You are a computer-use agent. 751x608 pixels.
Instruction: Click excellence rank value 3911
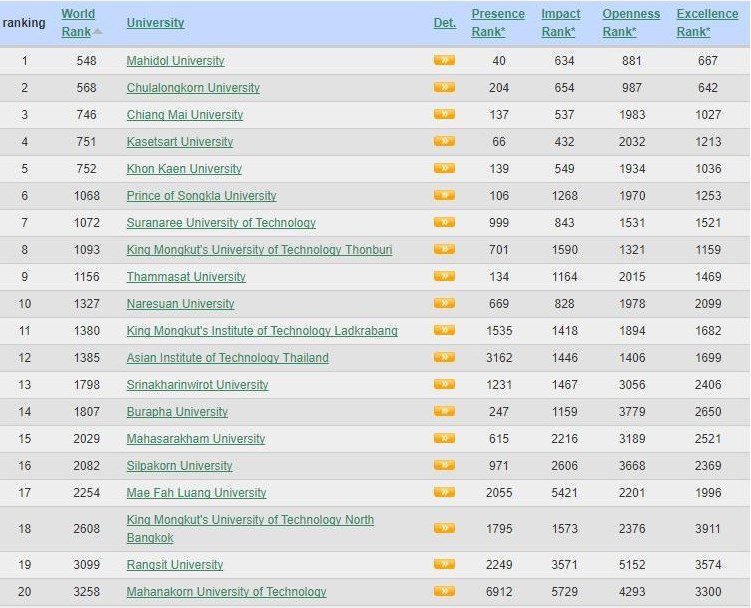708,528
